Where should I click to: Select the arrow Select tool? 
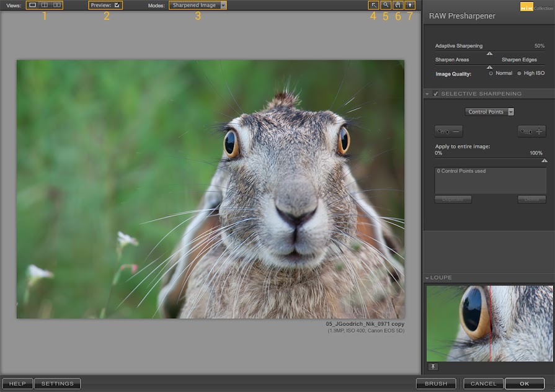click(x=373, y=5)
